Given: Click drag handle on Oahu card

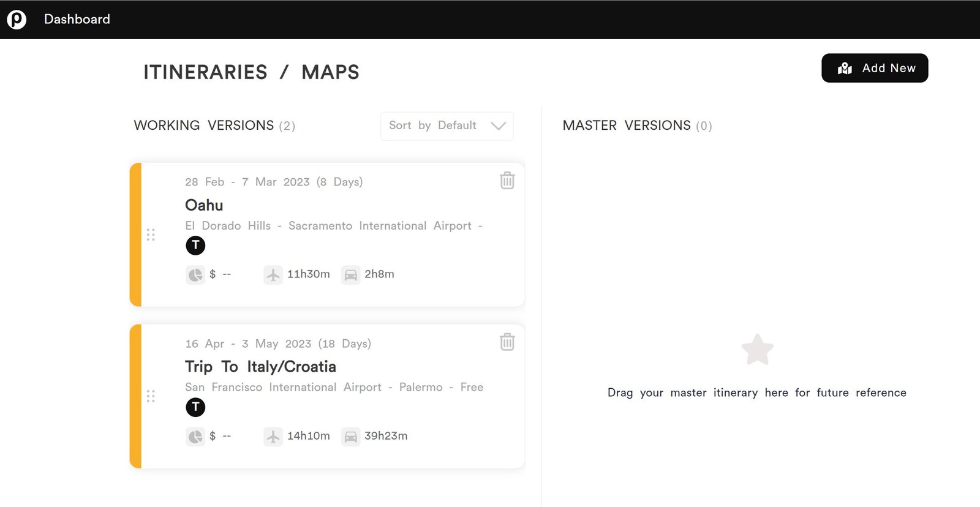Looking at the screenshot, I should pos(151,235).
